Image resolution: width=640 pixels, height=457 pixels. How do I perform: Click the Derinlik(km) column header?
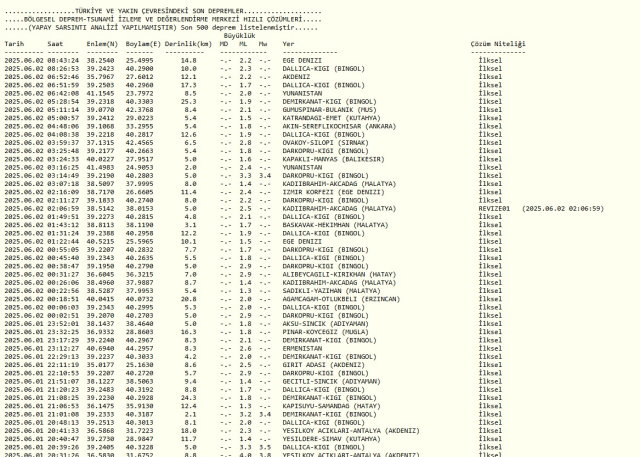click(x=188, y=44)
